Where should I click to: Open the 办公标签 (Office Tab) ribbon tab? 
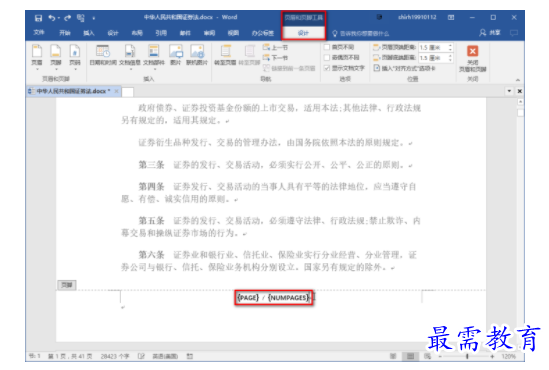(263, 33)
